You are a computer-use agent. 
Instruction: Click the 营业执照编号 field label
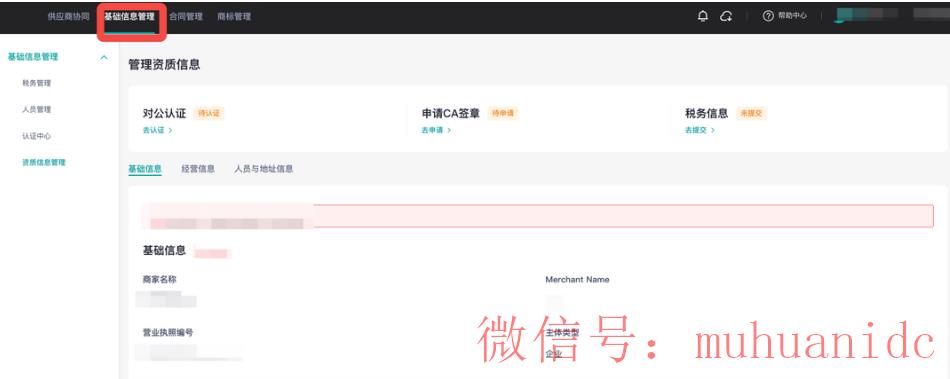pyautogui.click(x=168, y=332)
